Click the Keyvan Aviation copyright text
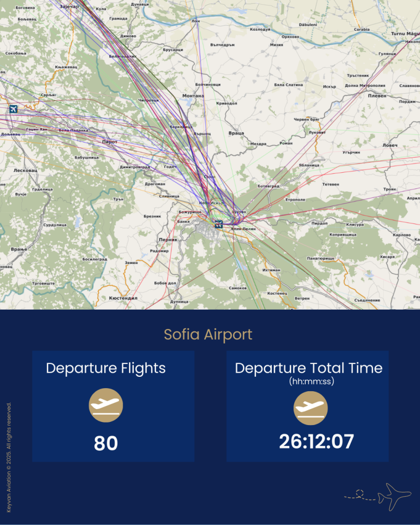The image size is (420, 525). 9,457
